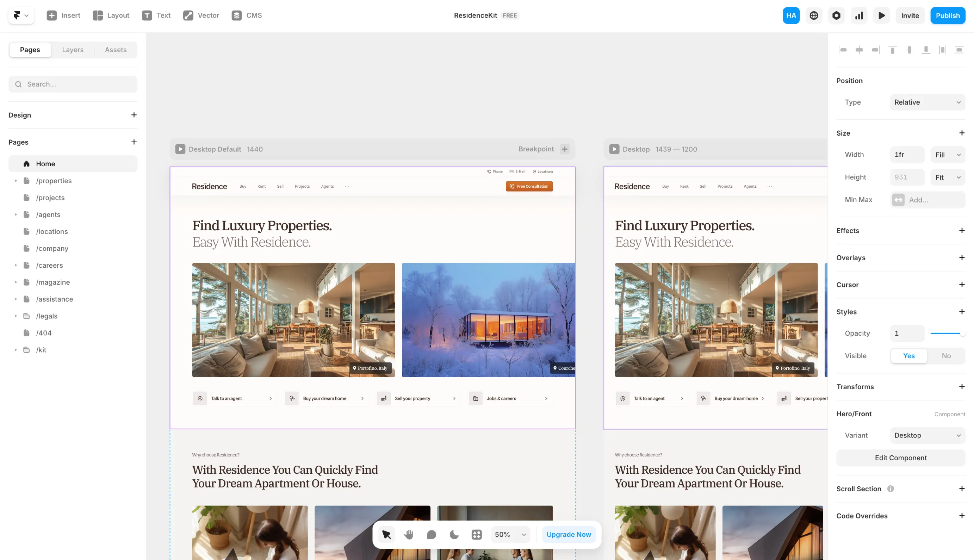This screenshot has height=560, width=974.
Task: Click the Edit Component button
Action: click(x=900, y=458)
